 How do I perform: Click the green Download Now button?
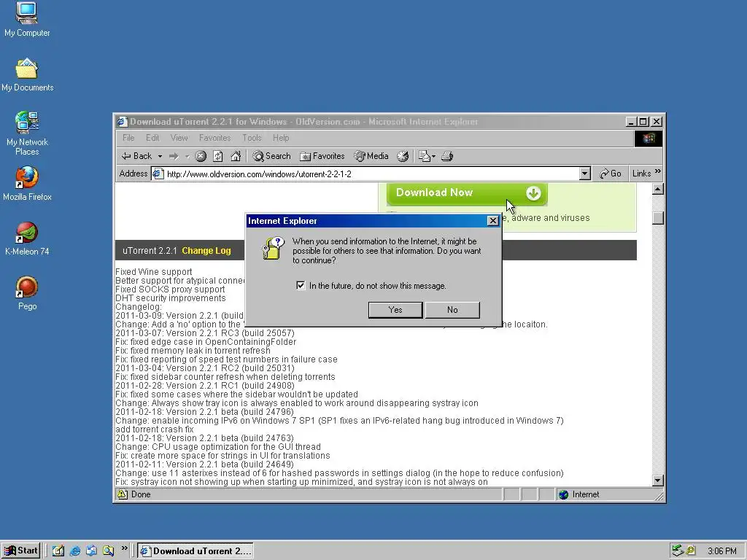pyautogui.click(x=467, y=193)
